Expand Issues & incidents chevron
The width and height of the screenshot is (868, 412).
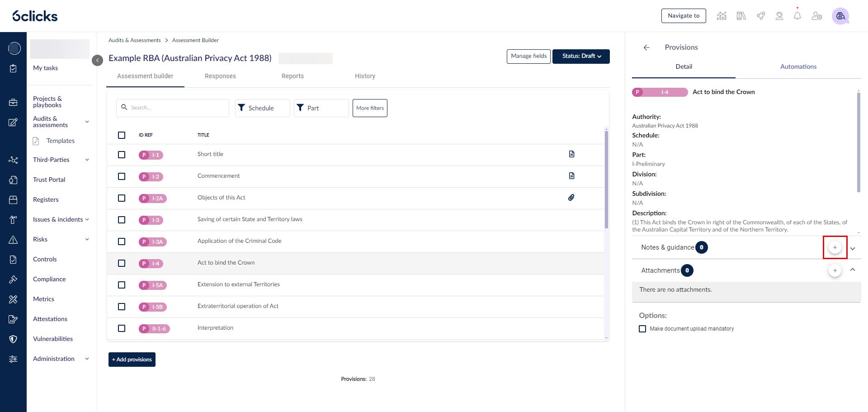(x=87, y=219)
